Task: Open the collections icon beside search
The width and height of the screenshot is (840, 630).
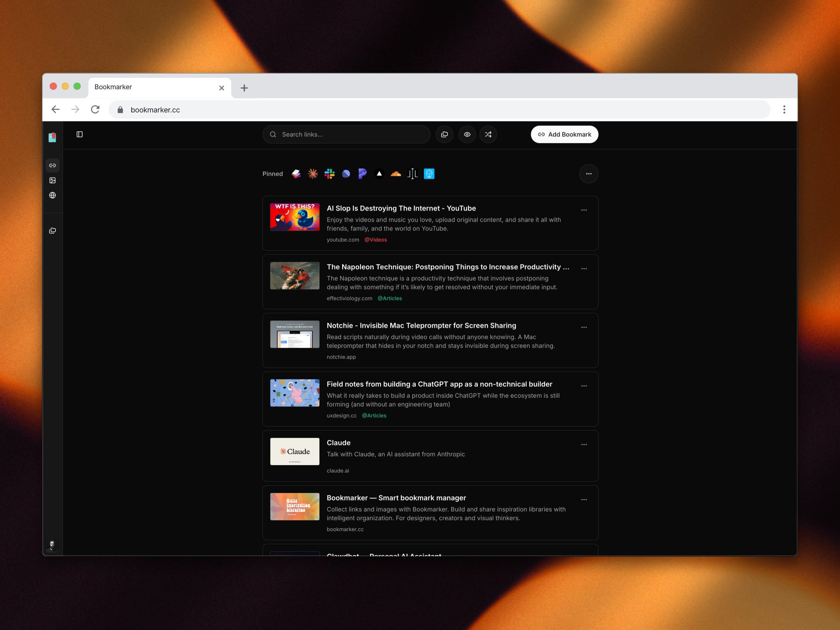Action: click(x=444, y=134)
